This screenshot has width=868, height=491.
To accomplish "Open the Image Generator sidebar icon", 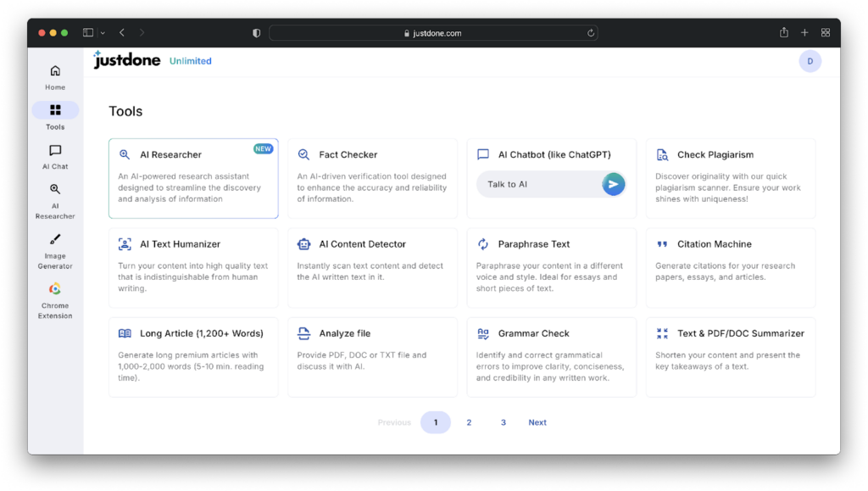I will point(55,240).
